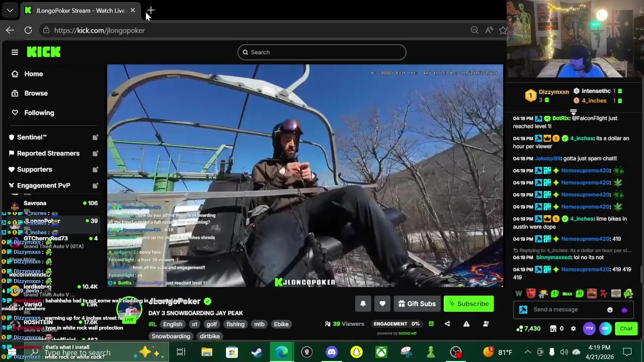Click the green Chat send button

coord(626,329)
